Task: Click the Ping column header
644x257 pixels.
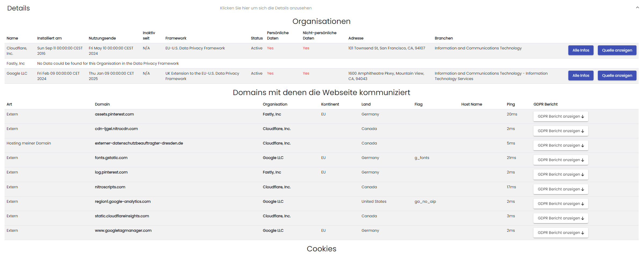Action: (x=511, y=104)
